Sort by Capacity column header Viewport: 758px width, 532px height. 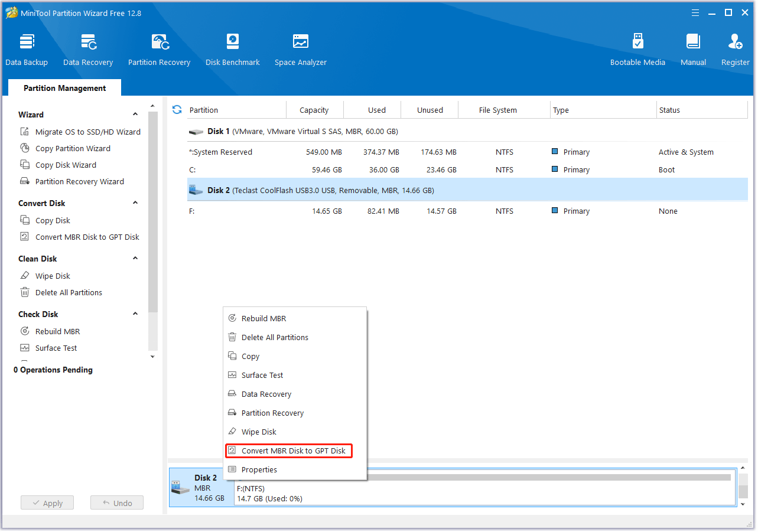tap(314, 110)
